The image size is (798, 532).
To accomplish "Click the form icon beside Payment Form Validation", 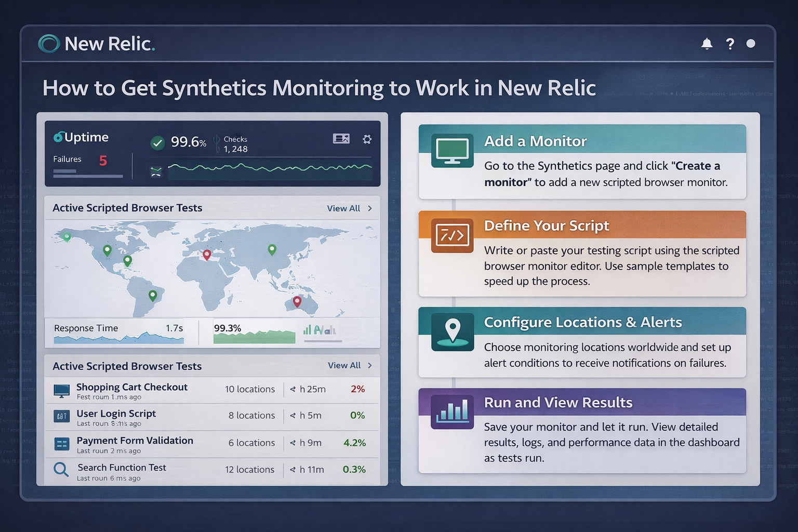I will coord(61,443).
